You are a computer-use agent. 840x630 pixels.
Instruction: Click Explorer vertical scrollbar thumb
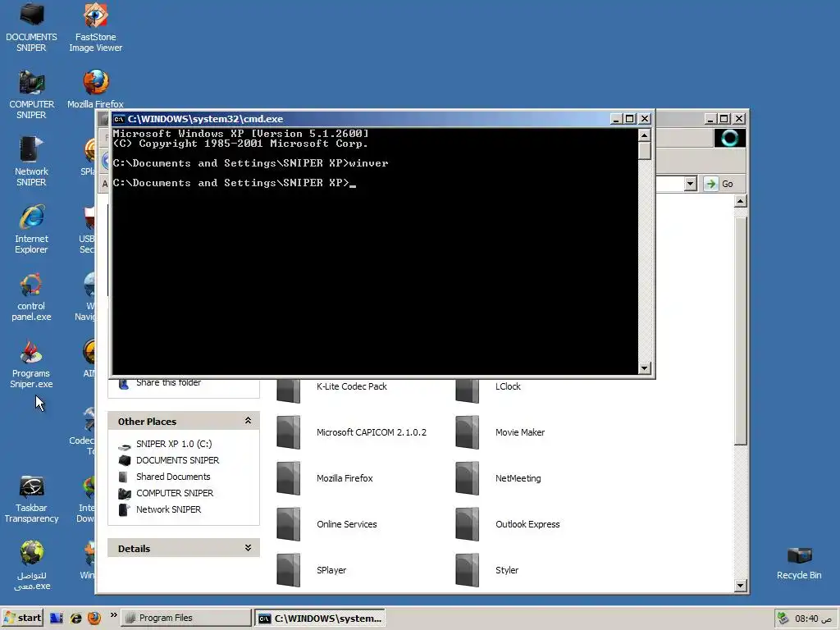741,330
